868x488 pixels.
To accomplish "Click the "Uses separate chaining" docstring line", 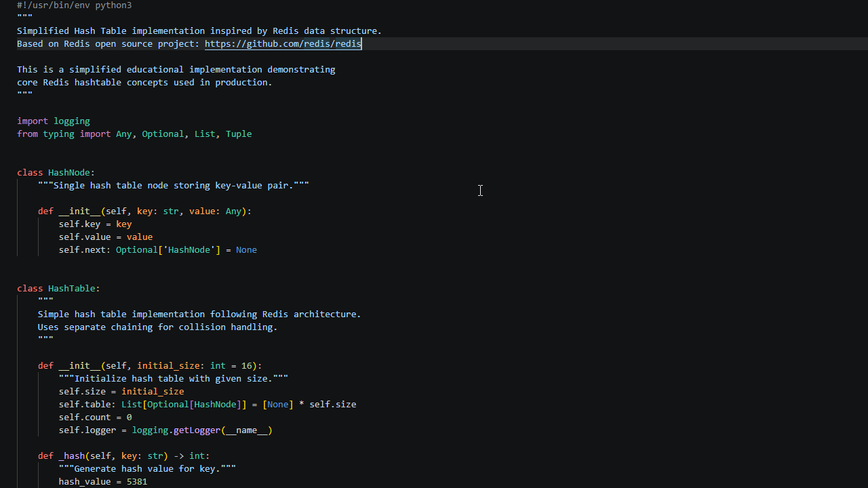I will click(157, 327).
